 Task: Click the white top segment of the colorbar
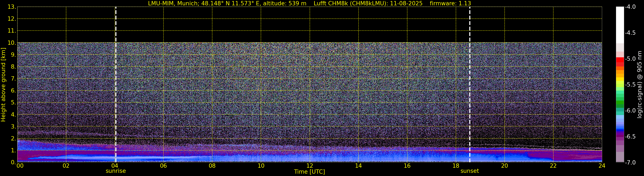620,25
